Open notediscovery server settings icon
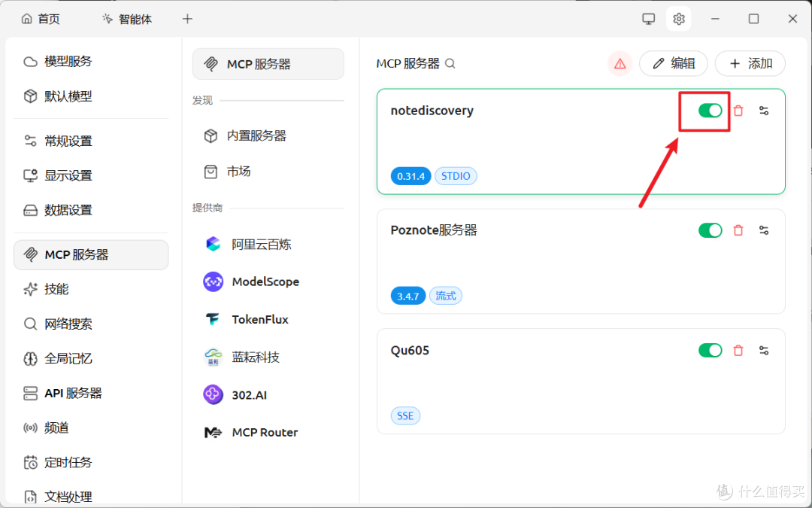 pos(764,111)
